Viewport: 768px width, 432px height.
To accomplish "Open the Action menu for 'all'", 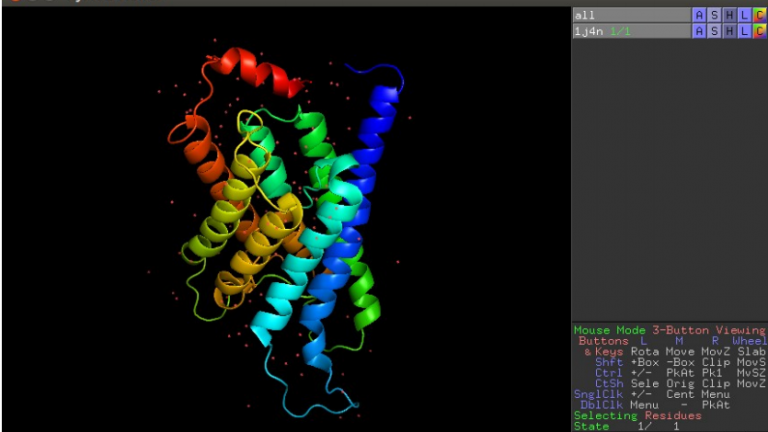I will [x=699, y=15].
